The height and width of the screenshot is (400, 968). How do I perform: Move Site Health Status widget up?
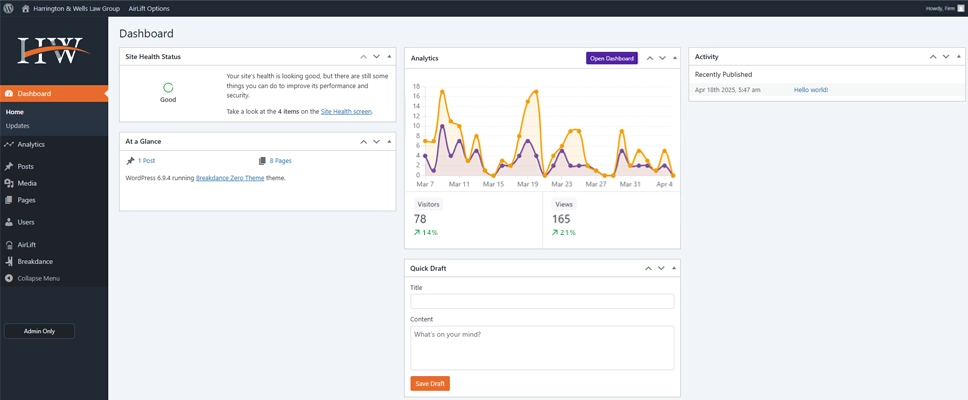coord(364,56)
